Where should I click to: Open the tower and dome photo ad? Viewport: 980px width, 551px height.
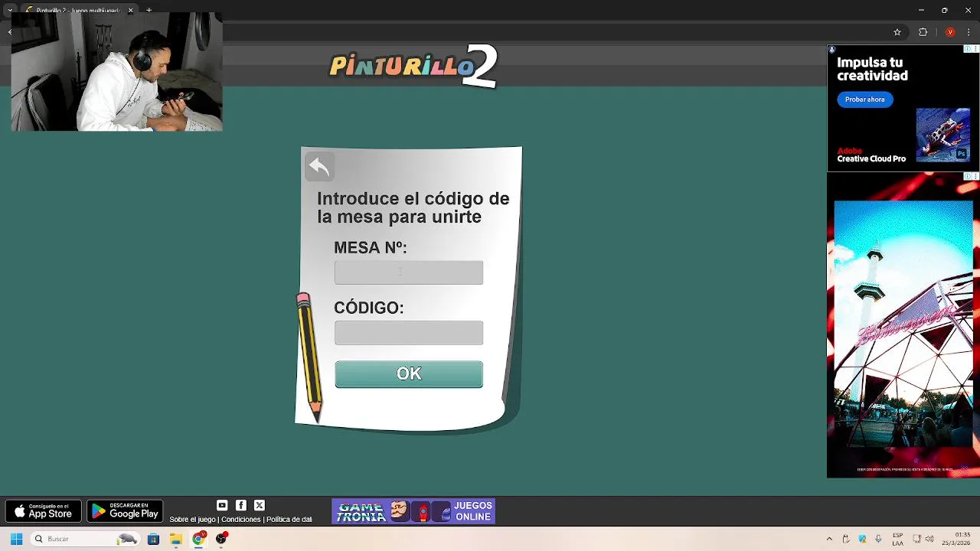(903, 324)
